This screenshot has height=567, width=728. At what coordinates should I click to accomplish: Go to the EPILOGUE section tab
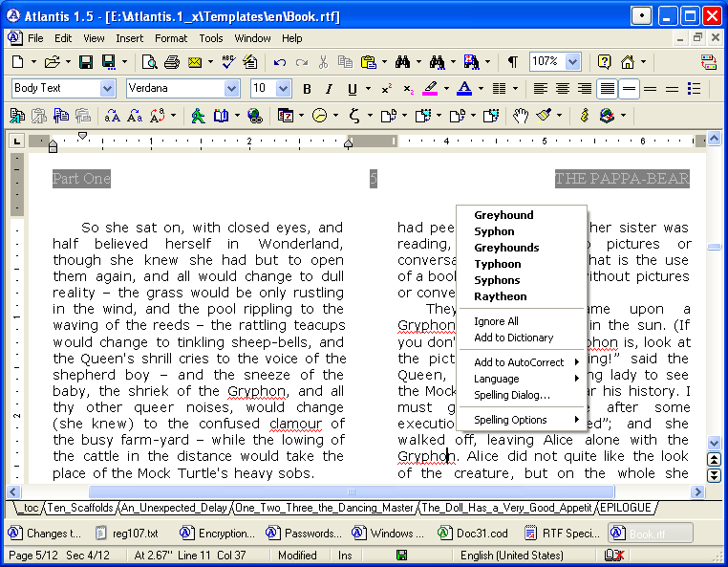(626, 508)
